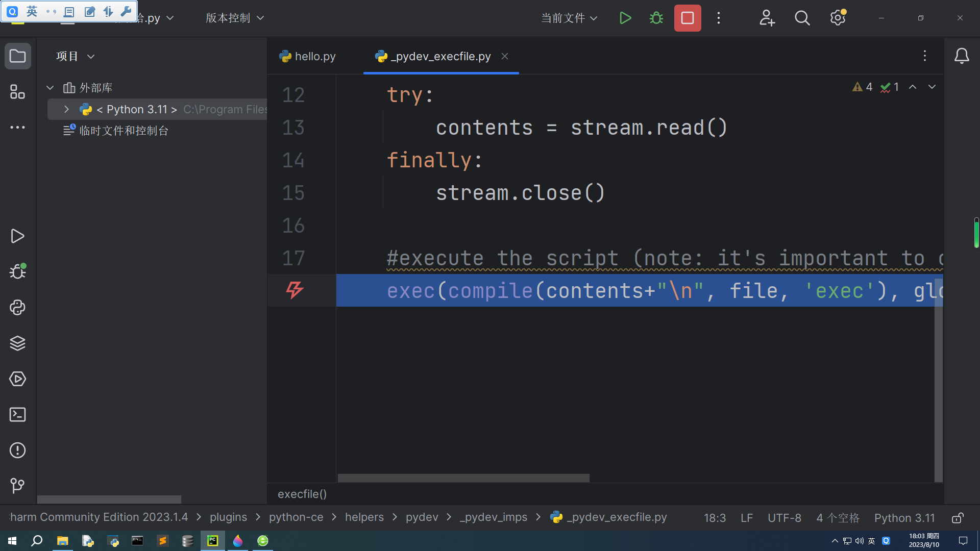Viewport: 980px width, 551px height.
Task: Toggle a breakpoint on line 13
Action: click(293, 128)
